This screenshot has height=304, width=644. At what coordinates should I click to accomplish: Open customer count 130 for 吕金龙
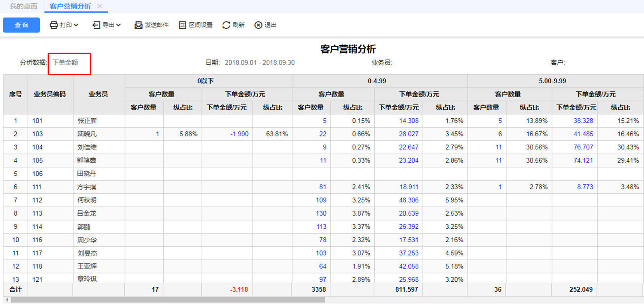pos(321,213)
